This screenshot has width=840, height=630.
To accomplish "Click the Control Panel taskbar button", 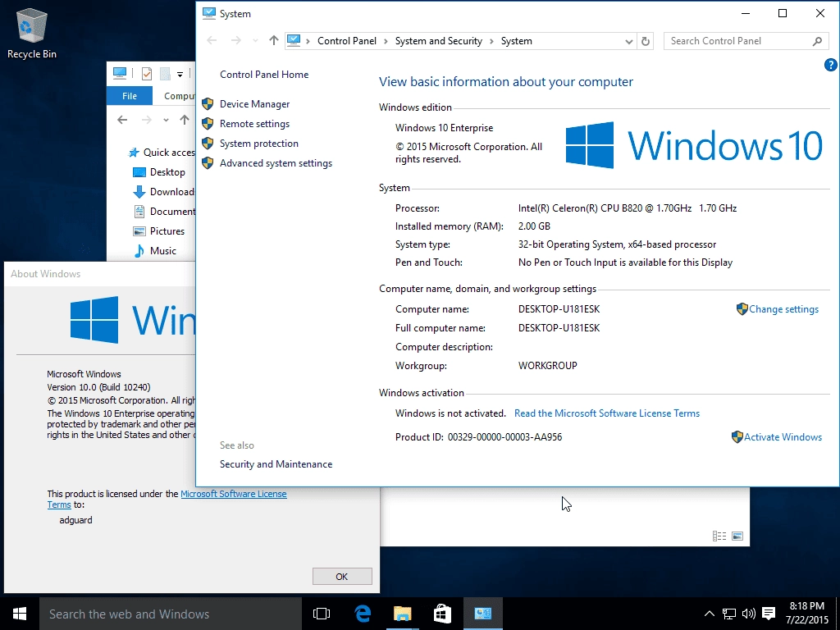I will click(482, 614).
